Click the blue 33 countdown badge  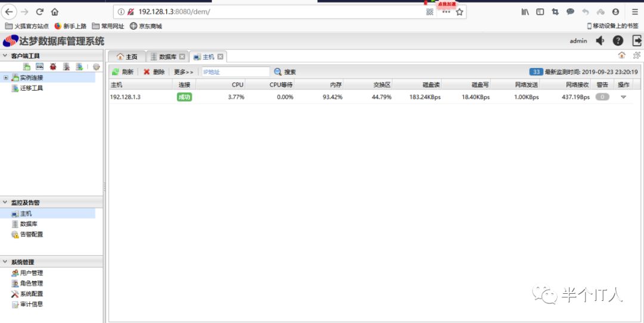[x=536, y=72]
